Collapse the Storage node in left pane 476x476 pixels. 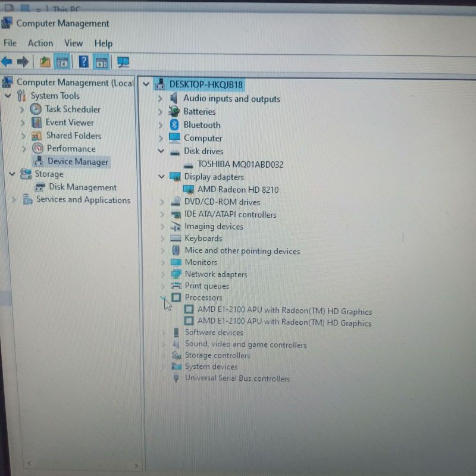(12, 174)
